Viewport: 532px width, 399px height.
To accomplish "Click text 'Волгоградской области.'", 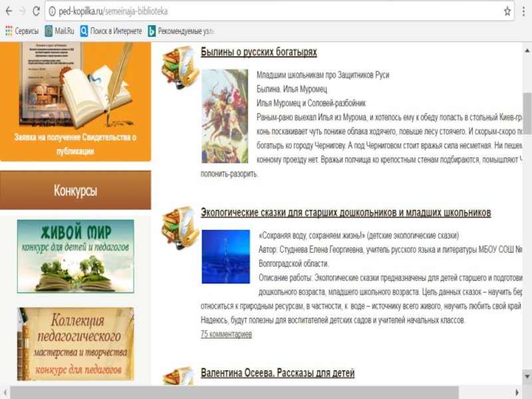I will click(293, 263).
